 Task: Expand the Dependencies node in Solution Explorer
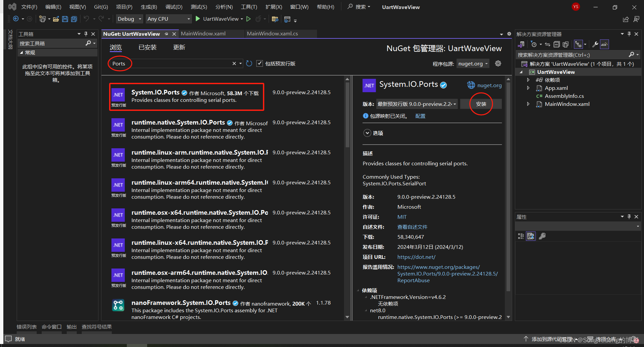point(528,80)
